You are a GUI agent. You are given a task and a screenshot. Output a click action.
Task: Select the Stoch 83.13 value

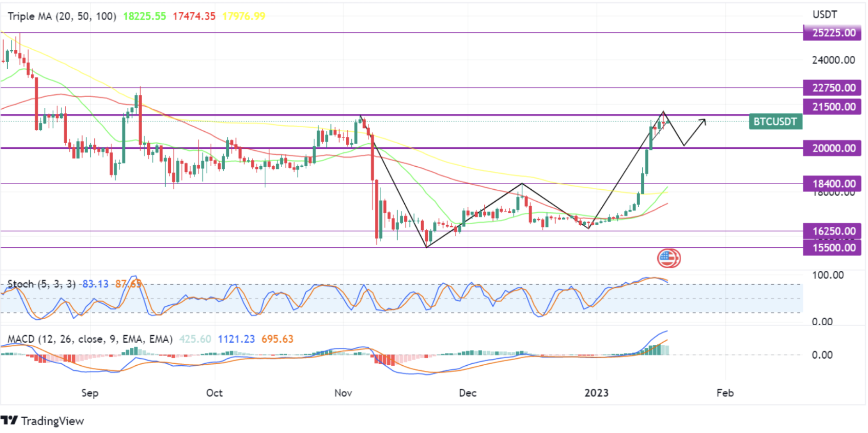[95, 284]
